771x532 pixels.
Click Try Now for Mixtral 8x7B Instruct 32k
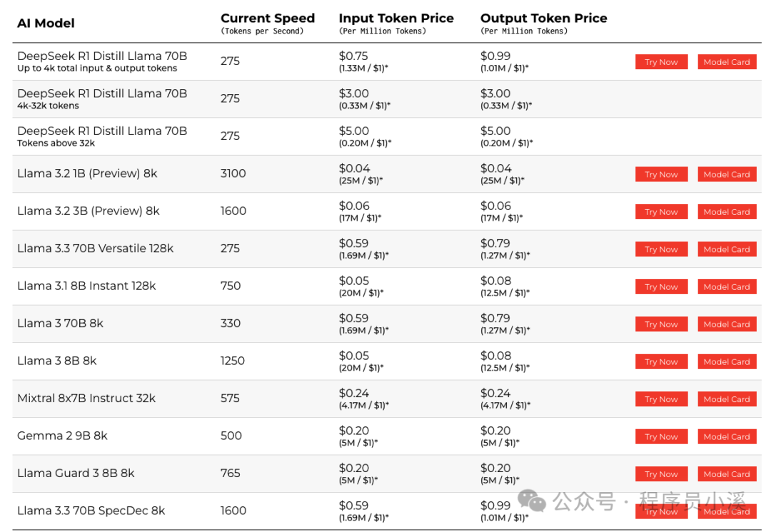click(661, 399)
